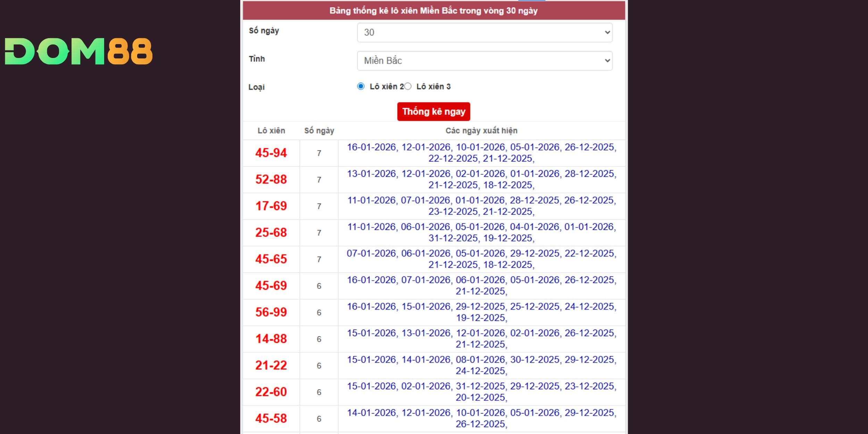868x434 pixels.
Task: Click the 45-58 pair at bottom
Action: coord(271,419)
